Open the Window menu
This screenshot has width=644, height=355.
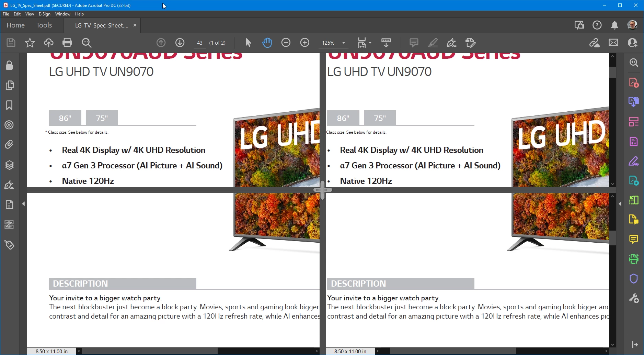pos(63,14)
